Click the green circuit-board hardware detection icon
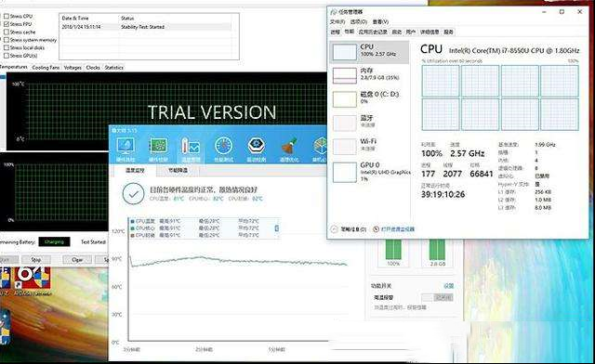This screenshot has width=595, height=364. point(159,147)
